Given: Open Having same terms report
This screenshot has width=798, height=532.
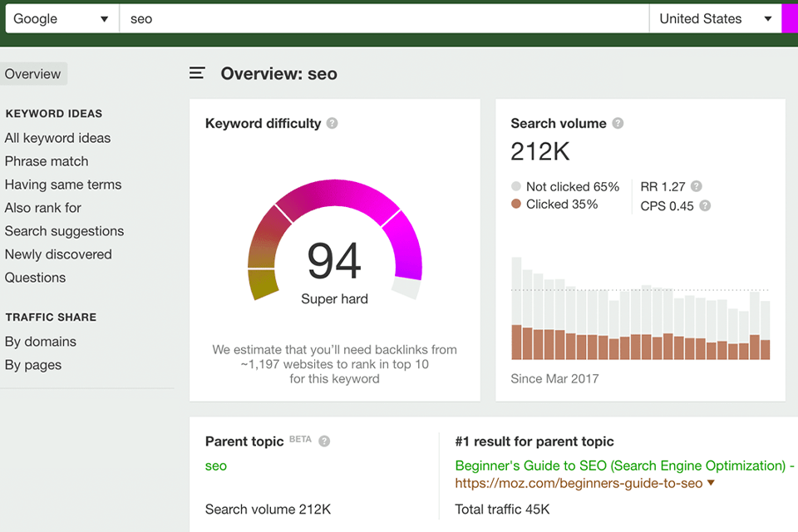Looking at the screenshot, I should tap(63, 185).
